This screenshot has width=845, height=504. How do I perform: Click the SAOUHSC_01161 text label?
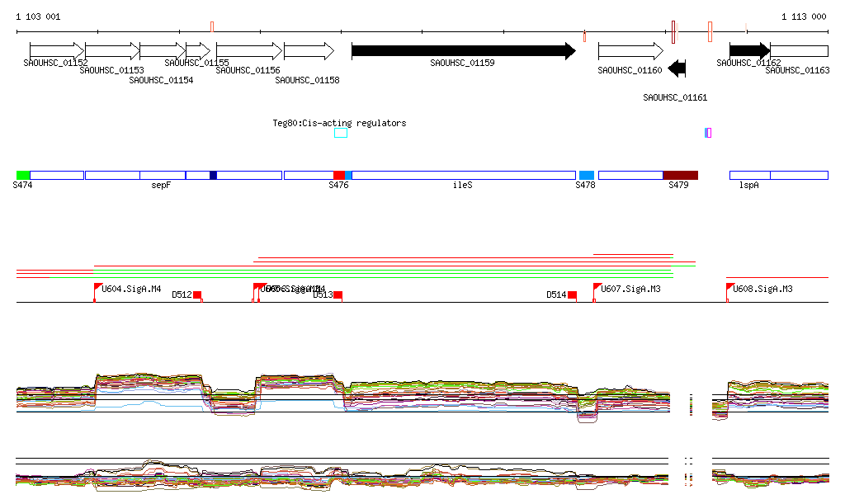coord(675,97)
